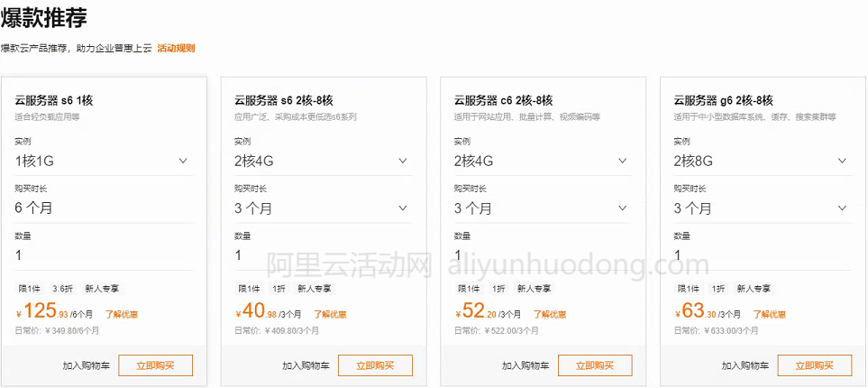Add g6 2核-8核 server to cart
The image size is (868, 388).
tap(745, 365)
